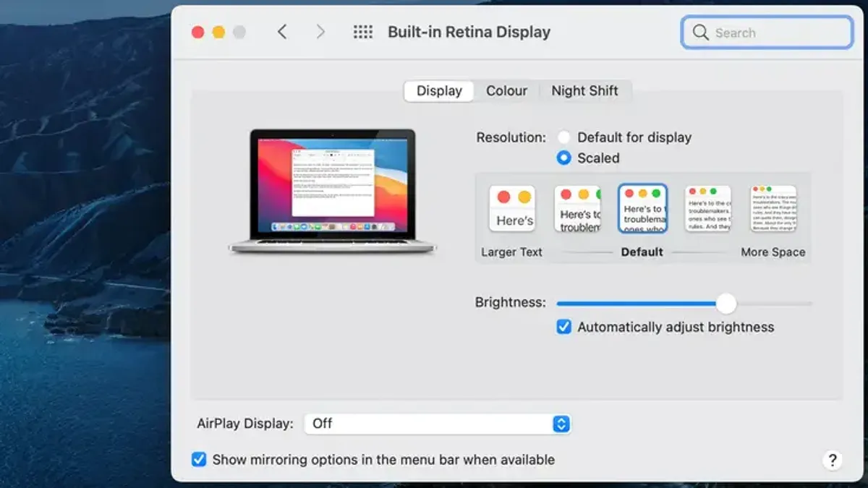Click the magnifying glass in search field
The image size is (868, 488).
coord(700,33)
